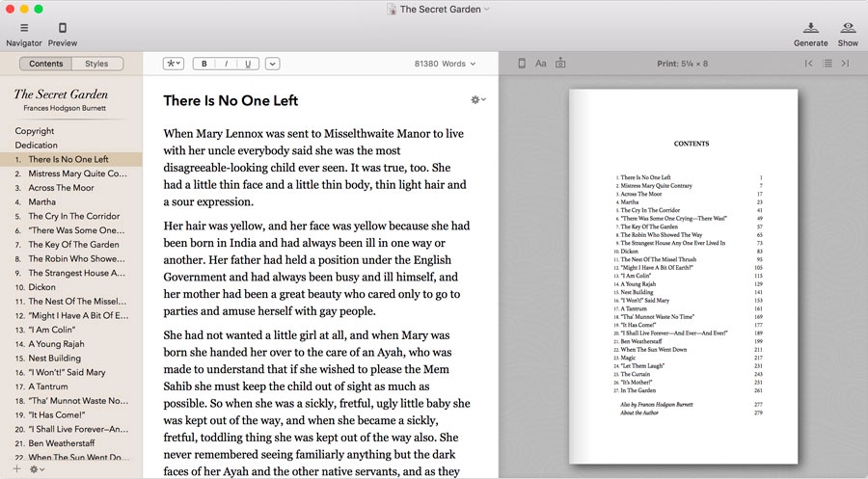The height and width of the screenshot is (479, 868).
Task: Jump to last preview page icon
Action: 845,64
